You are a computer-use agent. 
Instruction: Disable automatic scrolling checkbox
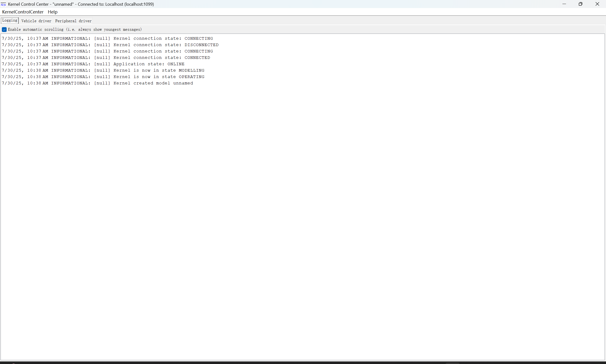tap(4, 29)
